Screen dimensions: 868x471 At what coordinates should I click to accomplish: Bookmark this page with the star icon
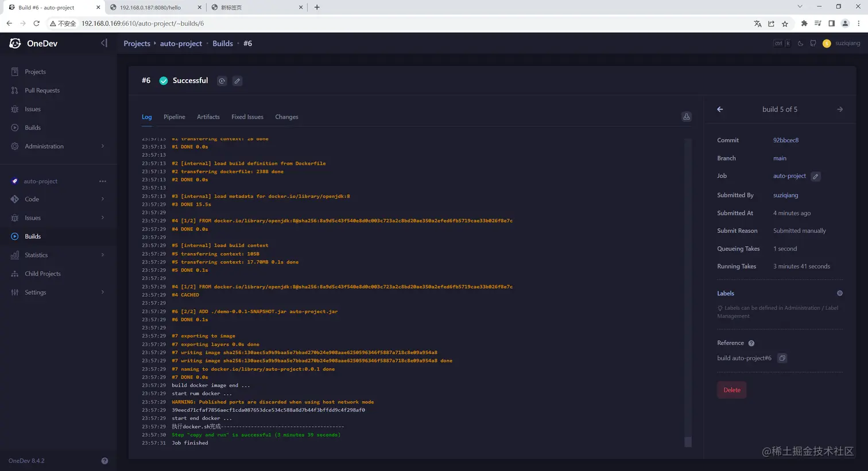click(x=785, y=24)
